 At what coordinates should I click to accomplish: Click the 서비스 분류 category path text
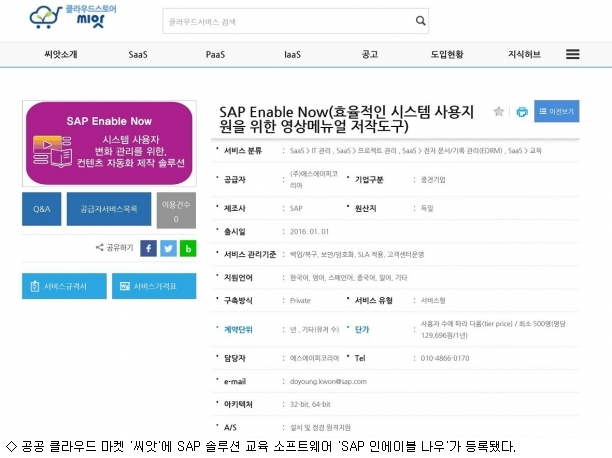(x=416, y=151)
